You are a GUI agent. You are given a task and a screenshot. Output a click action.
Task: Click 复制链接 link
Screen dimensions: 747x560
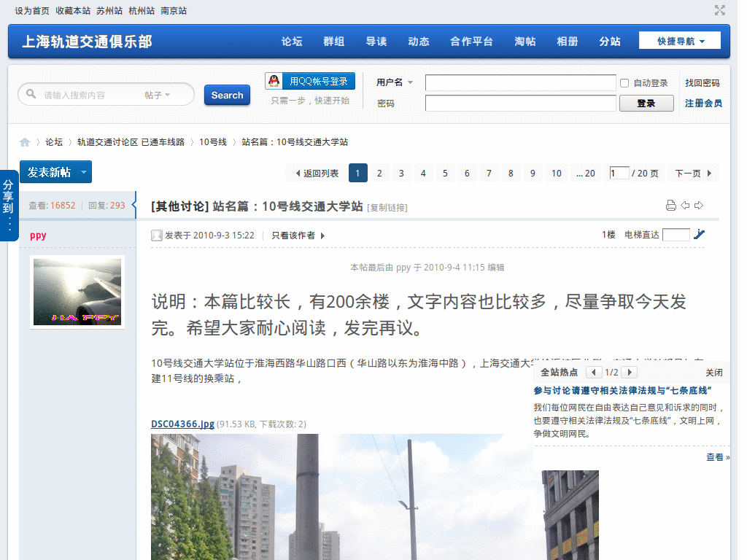click(x=387, y=208)
